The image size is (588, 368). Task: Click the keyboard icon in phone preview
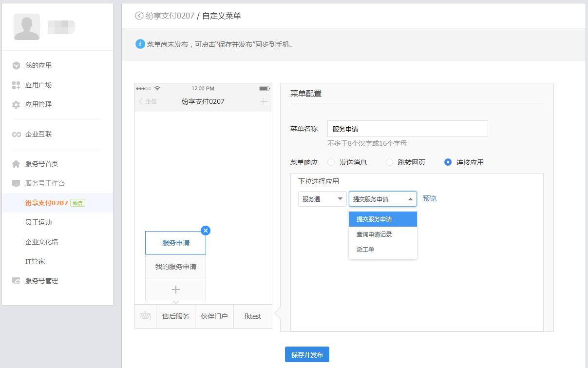145,316
